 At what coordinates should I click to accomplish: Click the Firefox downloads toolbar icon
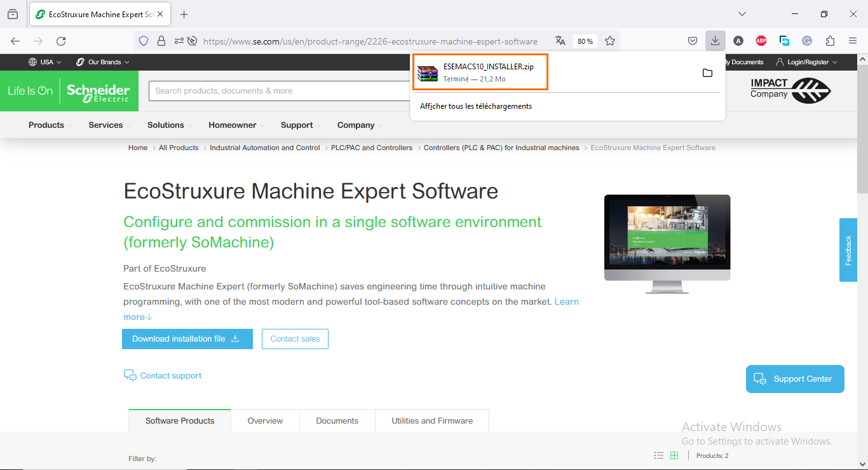[x=715, y=41]
